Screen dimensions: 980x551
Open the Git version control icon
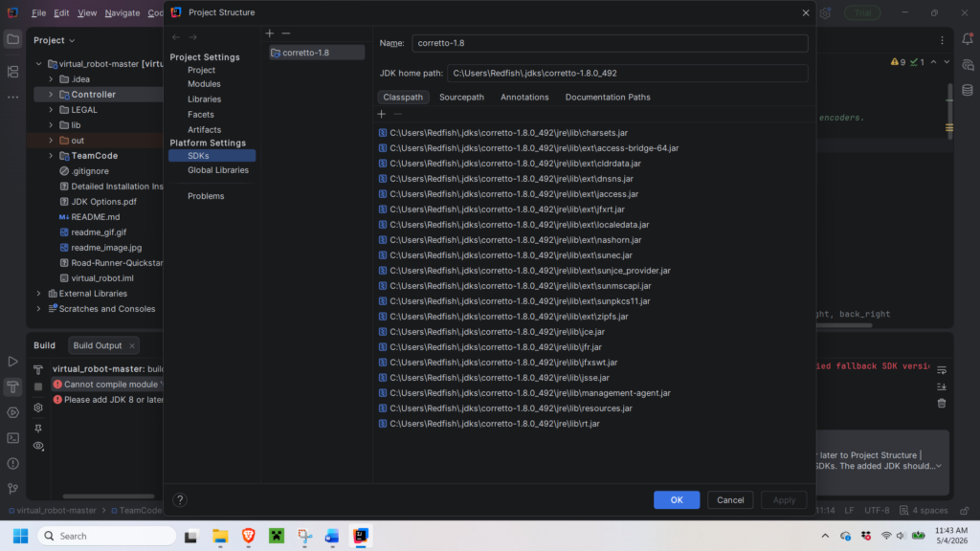pyautogui.click(x=12, y=489)
